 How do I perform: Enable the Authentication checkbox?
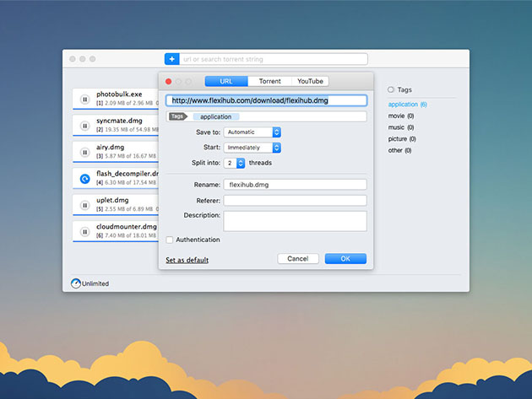pyautogui.click(x=170, y=240)
